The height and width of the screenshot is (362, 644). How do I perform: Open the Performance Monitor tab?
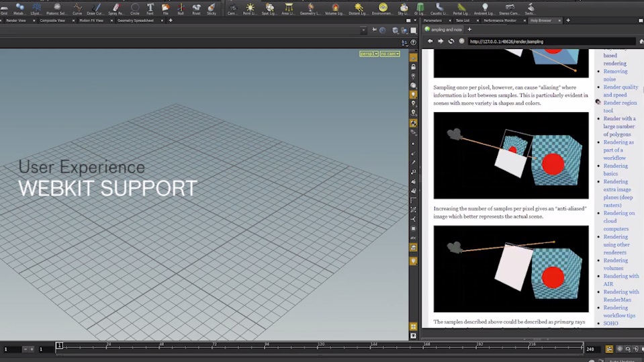[500, 21]
